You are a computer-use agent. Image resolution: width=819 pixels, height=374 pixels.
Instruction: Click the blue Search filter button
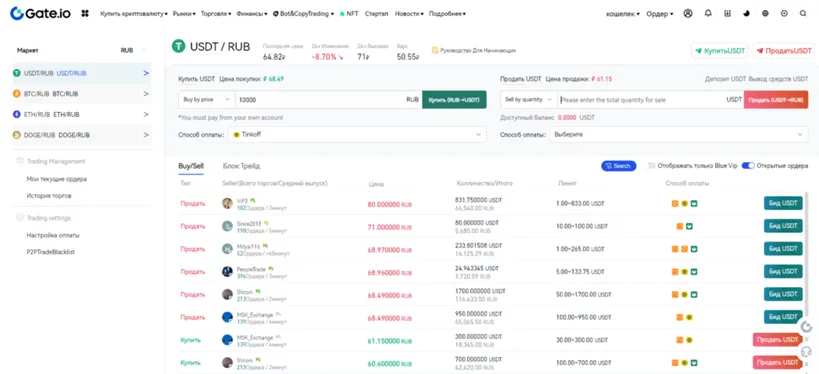[x=618, y=166]
